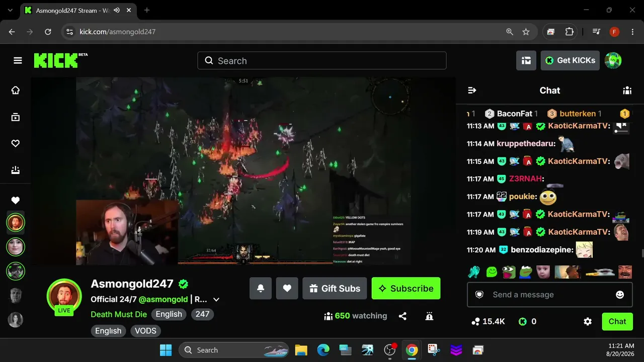Open the green user avatar menu
Viewport: 644px width, 362px height.
click(x=613, y=60)
